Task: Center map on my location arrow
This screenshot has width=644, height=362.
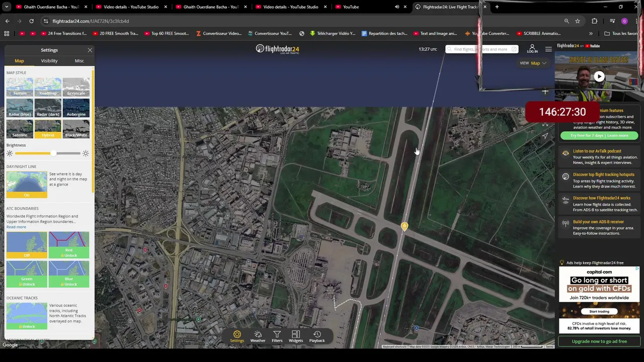Action: click(545, 136)
